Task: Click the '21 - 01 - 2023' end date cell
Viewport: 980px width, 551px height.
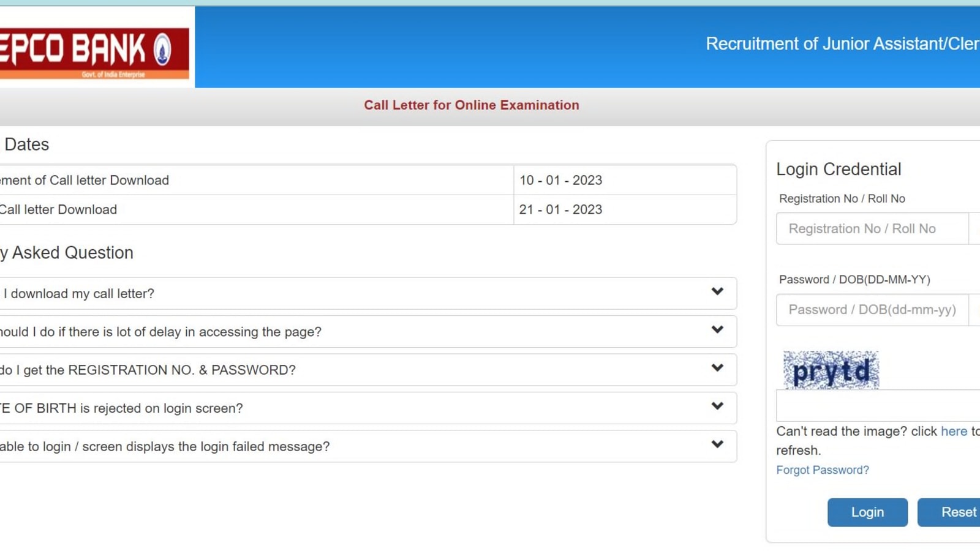Action: tap(560, 209)
